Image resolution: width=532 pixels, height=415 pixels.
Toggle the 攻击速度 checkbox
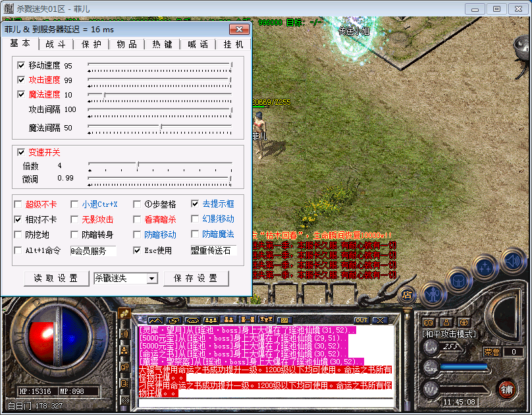click(x=21, y=80)
